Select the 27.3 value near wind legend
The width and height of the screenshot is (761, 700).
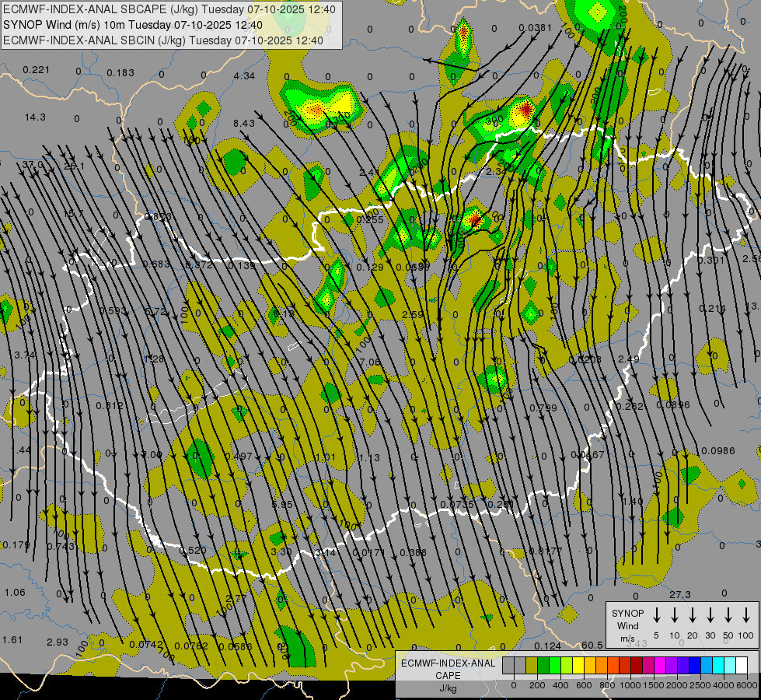[679, 595]
